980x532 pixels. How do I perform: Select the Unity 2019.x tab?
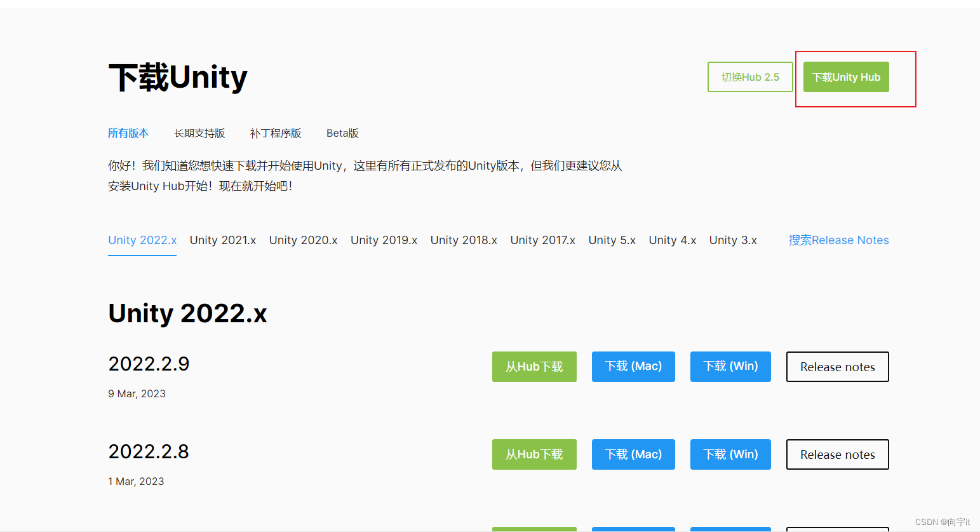click(x=384, y=240)
